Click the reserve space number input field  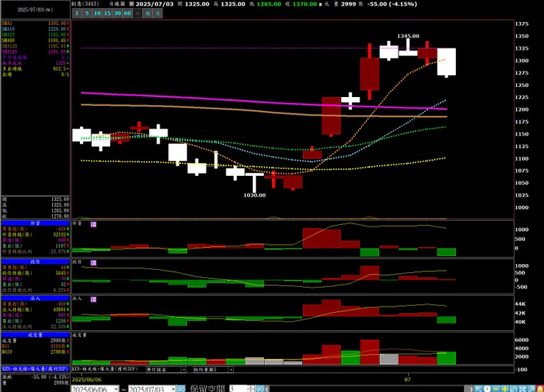(x=239, y=389)
